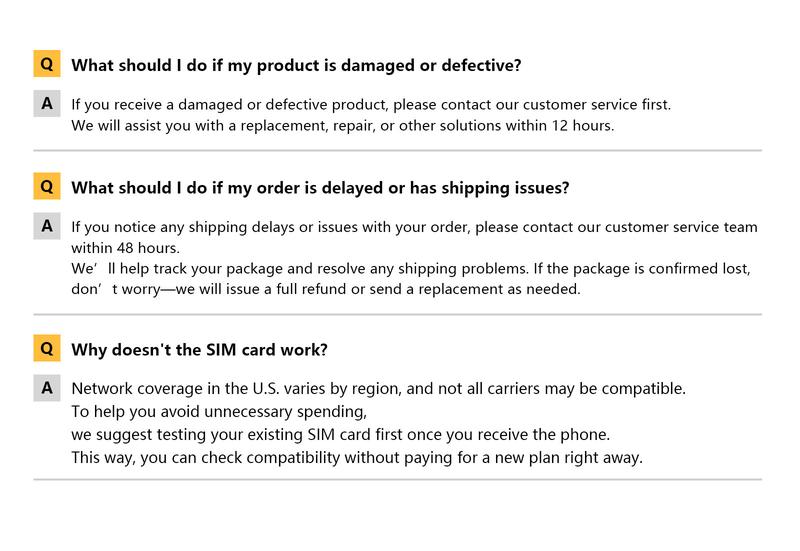
Task: Select the line about tracking your package
Action: pyautogui.click(x=410, y=269)
